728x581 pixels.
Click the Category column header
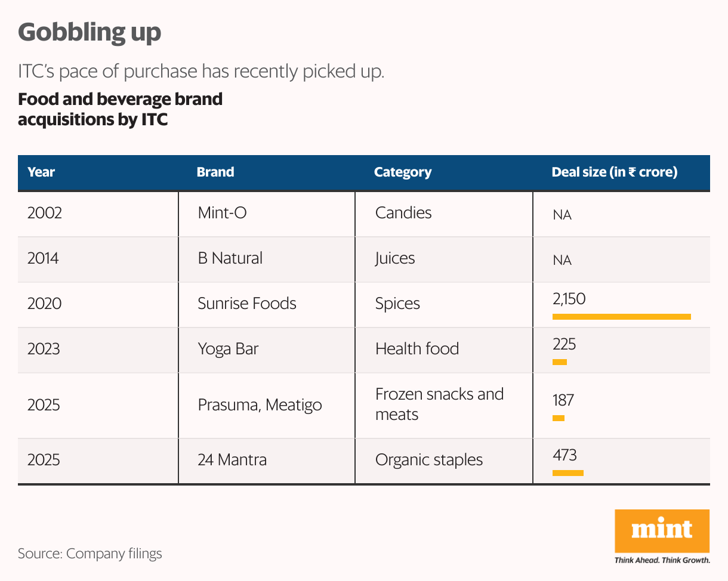(403, 172)
